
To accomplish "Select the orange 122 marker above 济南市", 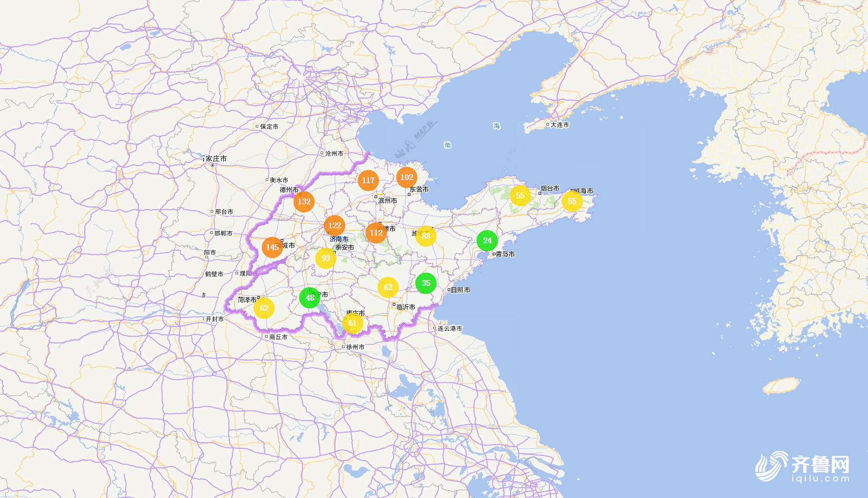I will (335, 226).
